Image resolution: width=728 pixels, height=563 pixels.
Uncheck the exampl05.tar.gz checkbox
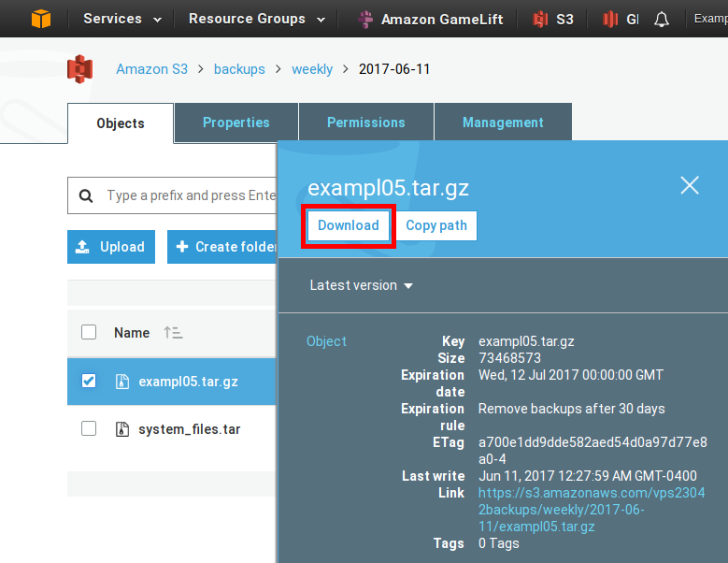89,381
